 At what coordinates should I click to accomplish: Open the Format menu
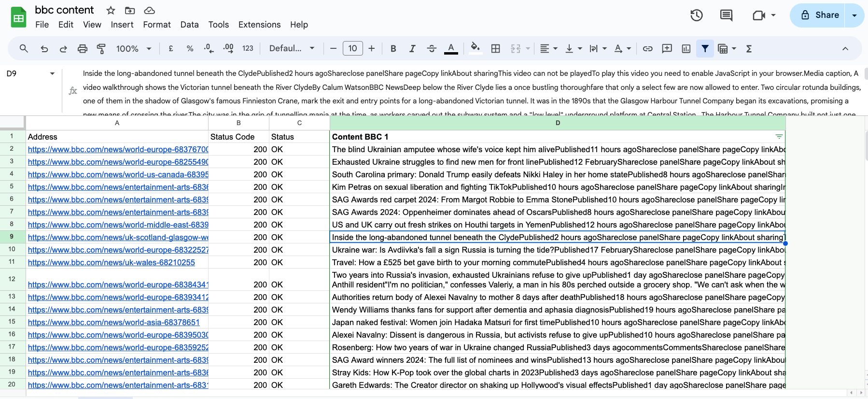[x=157, y=25]
